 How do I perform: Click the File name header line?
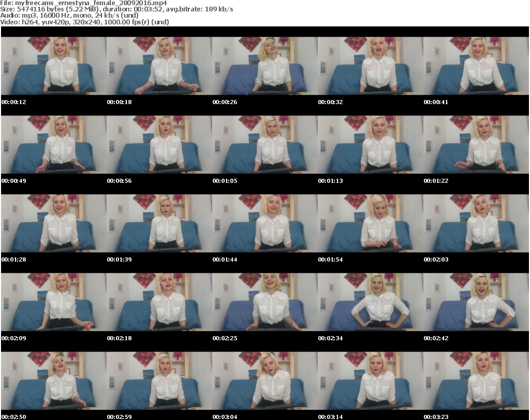point(83,3)
